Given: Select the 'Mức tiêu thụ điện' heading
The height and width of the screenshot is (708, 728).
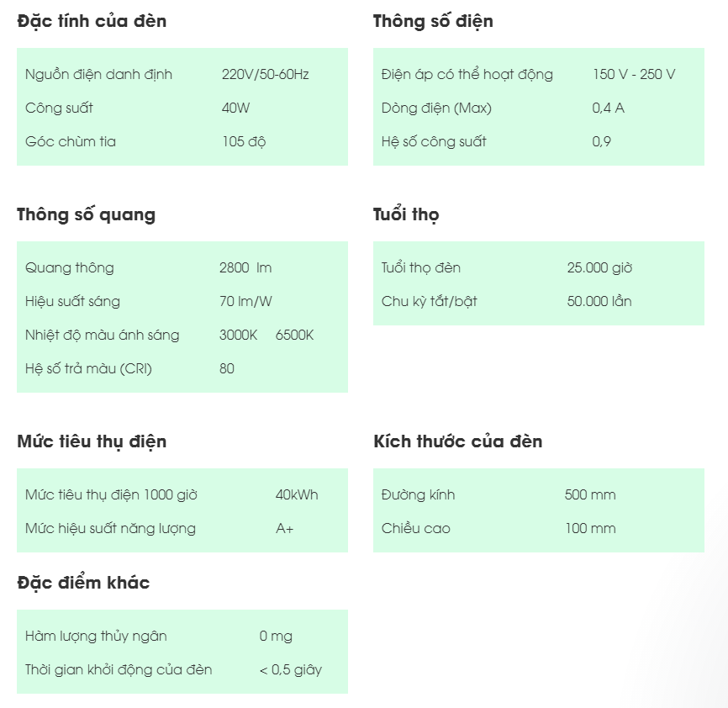Looking at the screenshot, I should tap(92, 441).
